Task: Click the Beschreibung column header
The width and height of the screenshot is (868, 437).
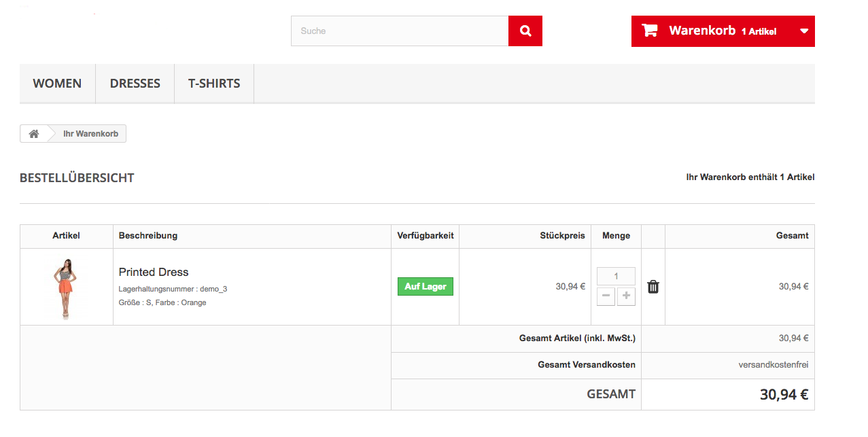Action: [148, 236]
